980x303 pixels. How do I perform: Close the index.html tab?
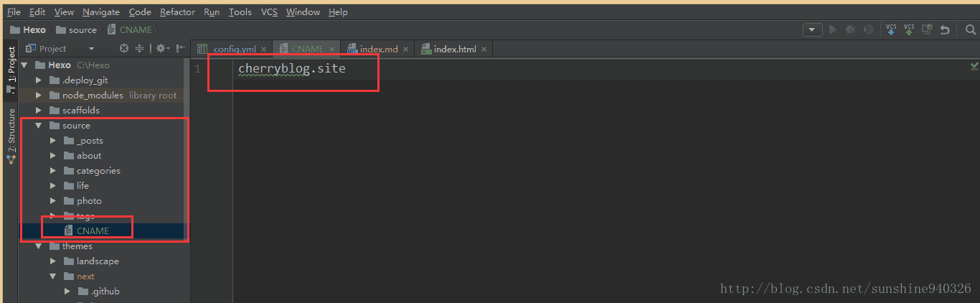pyautogui.click(x=484, y=50)
